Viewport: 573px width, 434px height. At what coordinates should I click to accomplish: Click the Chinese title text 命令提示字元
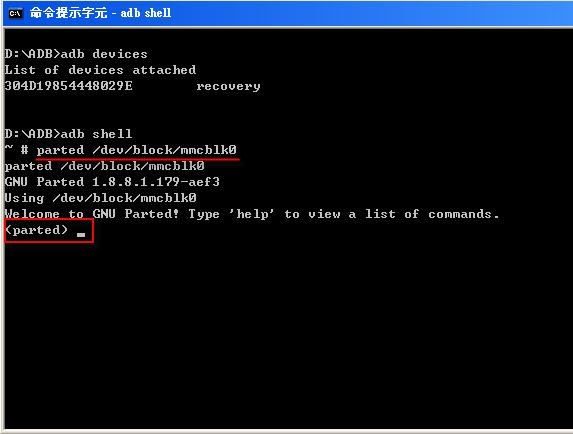tap(69, 13)
